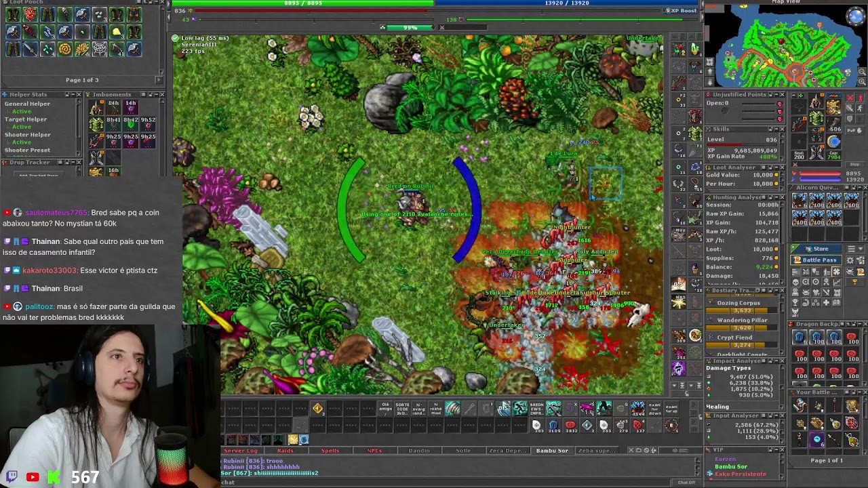The height and width of the screenshot is (488, 868).
Task: Switch to the Raids chat tab
Action: click(x=285, y=451)
